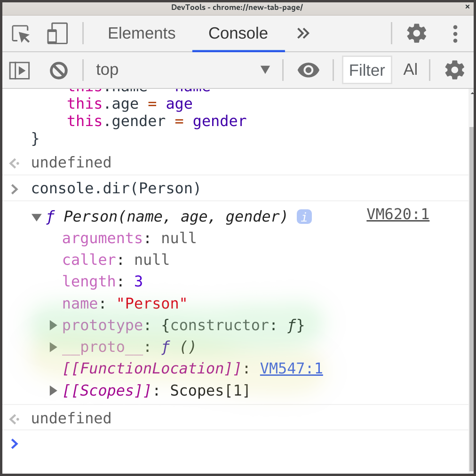Toggle the device toolbar

pos(56,33)
